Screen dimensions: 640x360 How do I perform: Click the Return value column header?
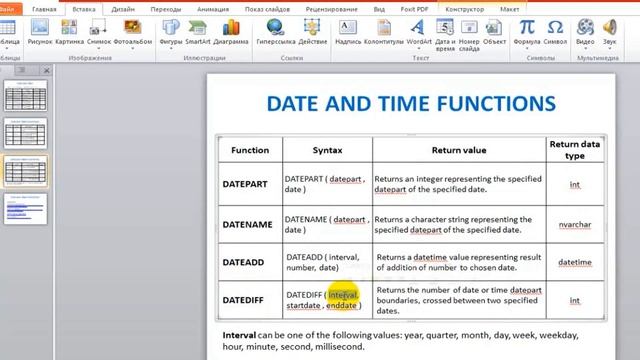pyautogui.click(x=459, y=150)
